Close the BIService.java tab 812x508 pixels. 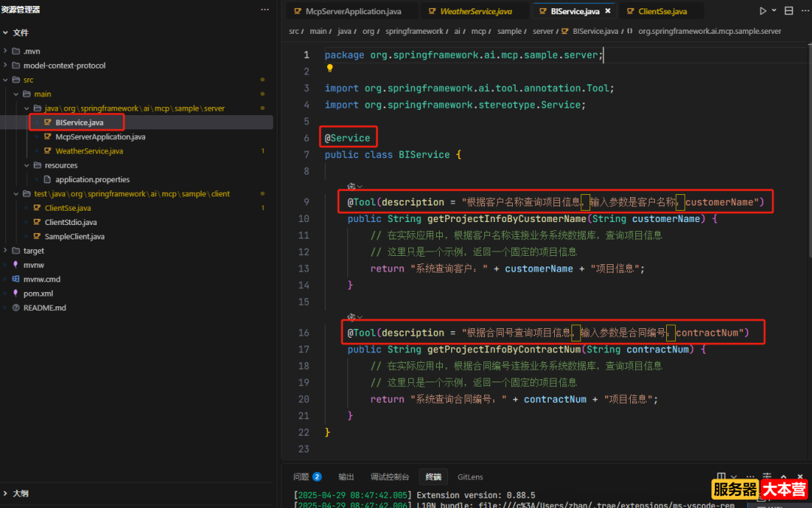tap(608, 11)
